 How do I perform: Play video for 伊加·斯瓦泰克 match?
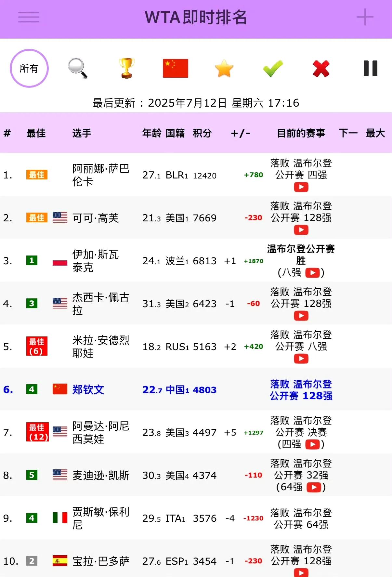click(313, 272)
